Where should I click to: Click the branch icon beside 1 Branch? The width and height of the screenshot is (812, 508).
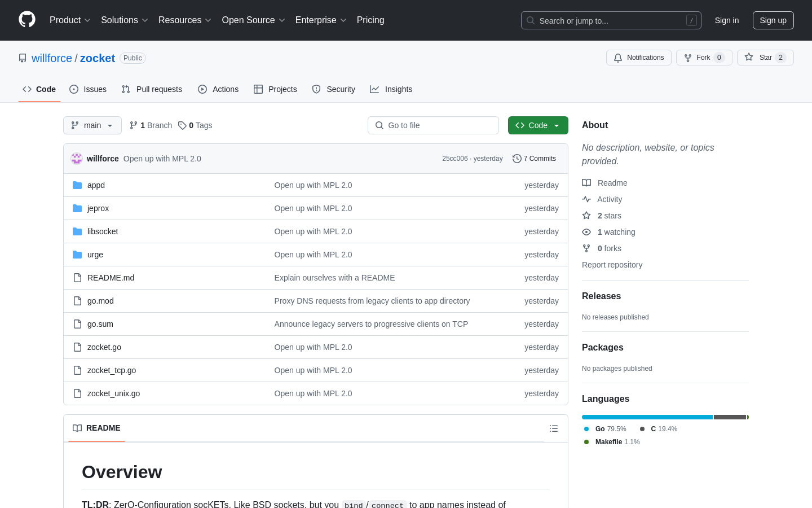pyautogui.click(x=134, y=125)
